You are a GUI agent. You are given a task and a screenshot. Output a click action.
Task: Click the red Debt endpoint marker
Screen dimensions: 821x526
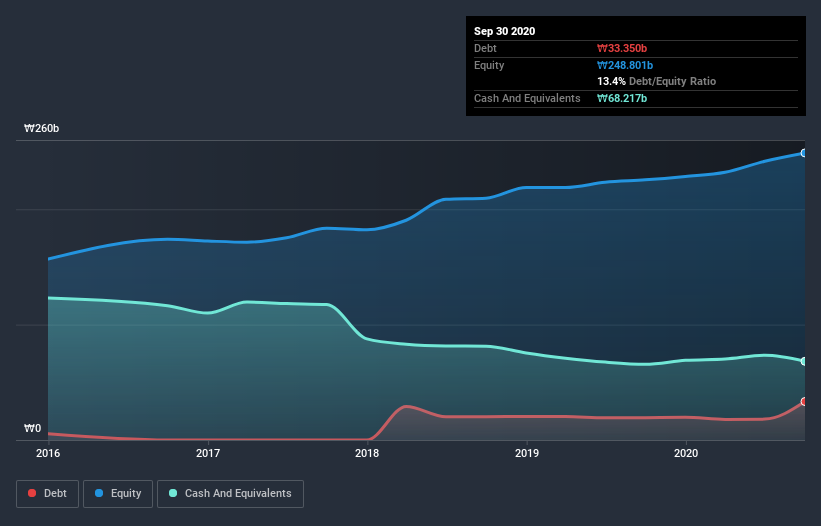point(804,401)
